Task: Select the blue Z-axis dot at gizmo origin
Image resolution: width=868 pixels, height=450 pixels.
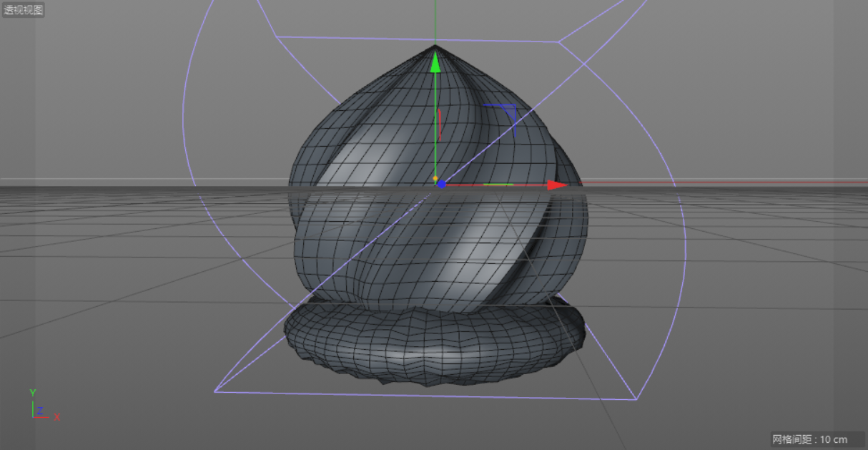Action: [x=442, y=185]
